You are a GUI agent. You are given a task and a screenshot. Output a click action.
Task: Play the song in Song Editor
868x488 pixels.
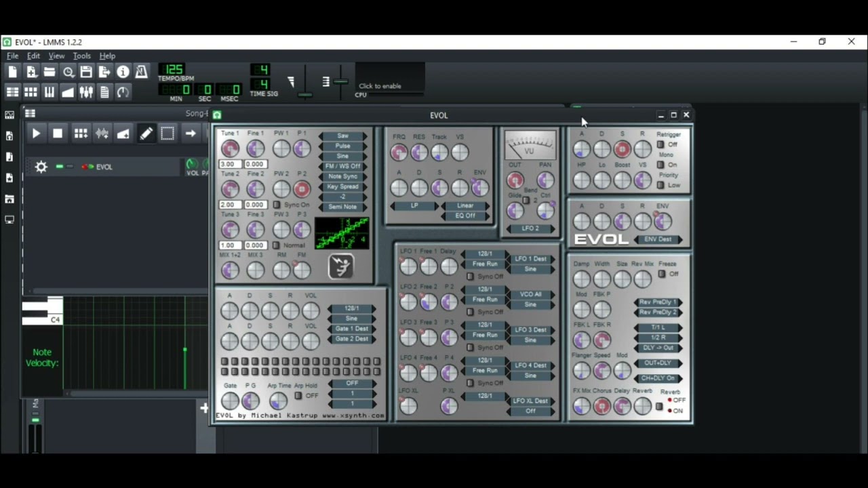[36, 134]
